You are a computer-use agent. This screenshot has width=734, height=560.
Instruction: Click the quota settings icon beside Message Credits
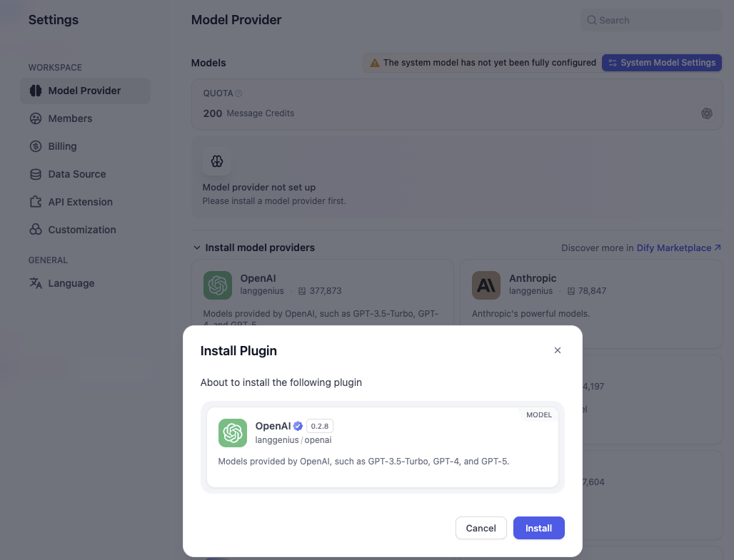[707, 113]
